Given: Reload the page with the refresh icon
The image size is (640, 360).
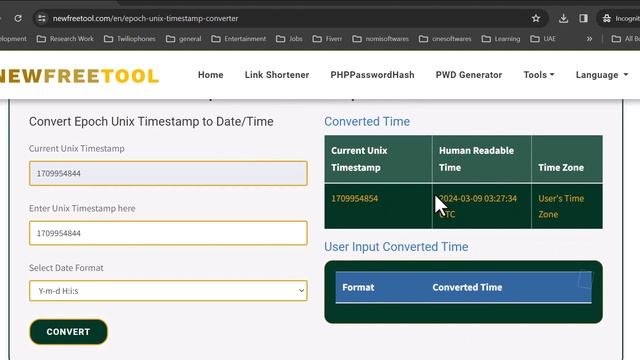Looking at the screenshot, I should (18, 18).
